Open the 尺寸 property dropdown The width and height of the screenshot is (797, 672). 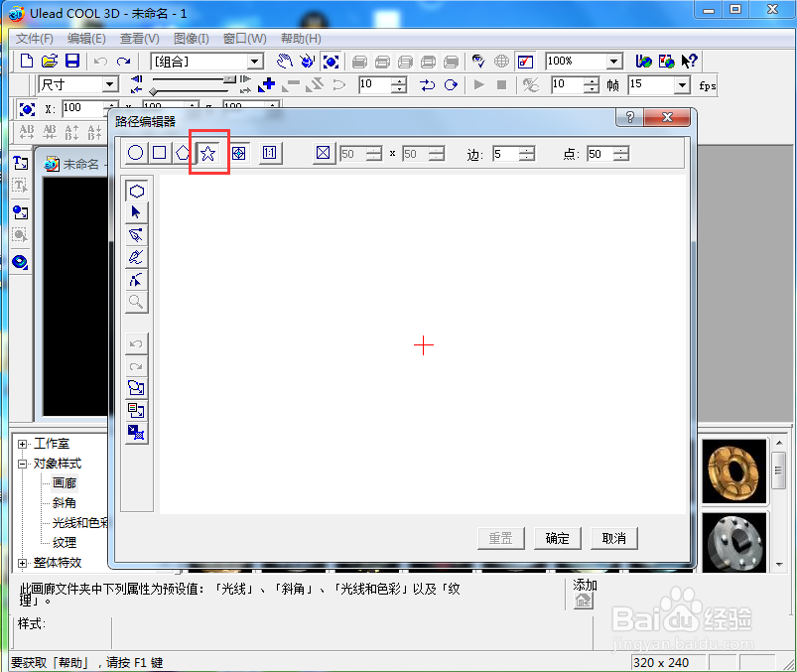point(110,84)
